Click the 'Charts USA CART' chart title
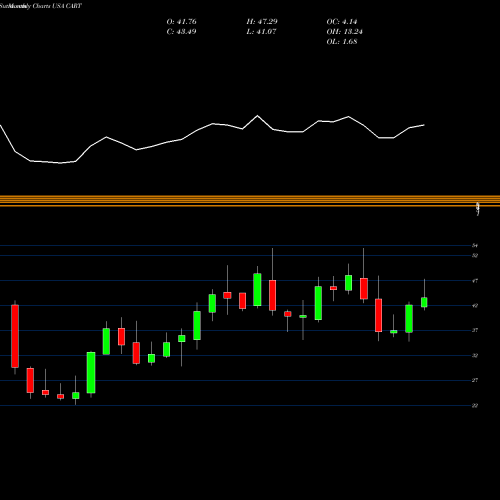500x500 pixels. tap(57, 6)
